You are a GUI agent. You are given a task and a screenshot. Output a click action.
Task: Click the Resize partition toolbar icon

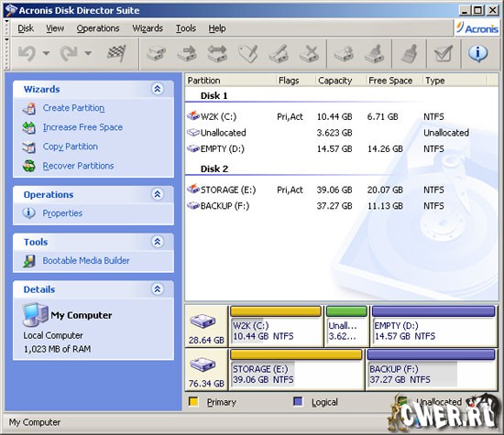tap(217, 53)
